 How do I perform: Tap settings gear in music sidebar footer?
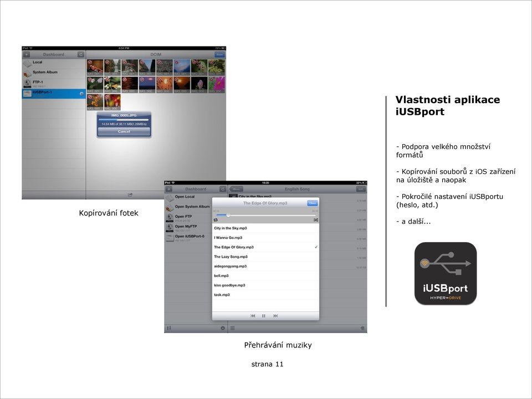223,328
